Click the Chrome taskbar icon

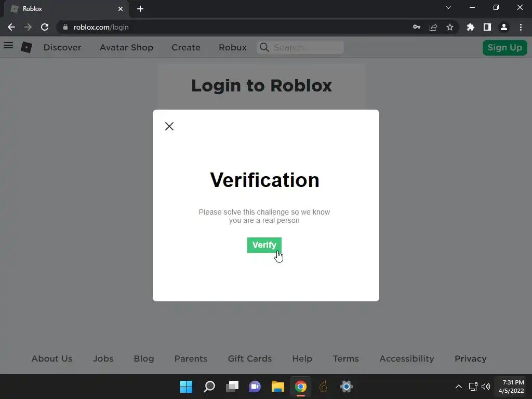pyautogui.click(x=301, y=387)
